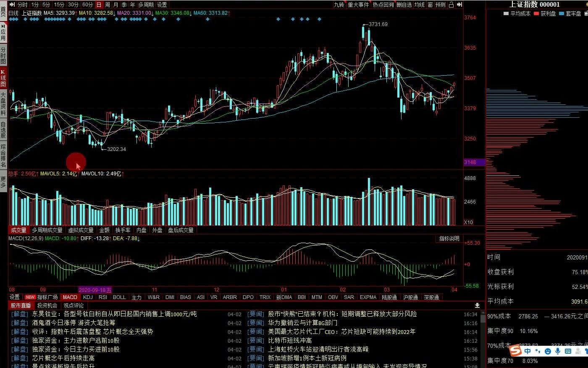Select the 15分 period

[59, 5]
